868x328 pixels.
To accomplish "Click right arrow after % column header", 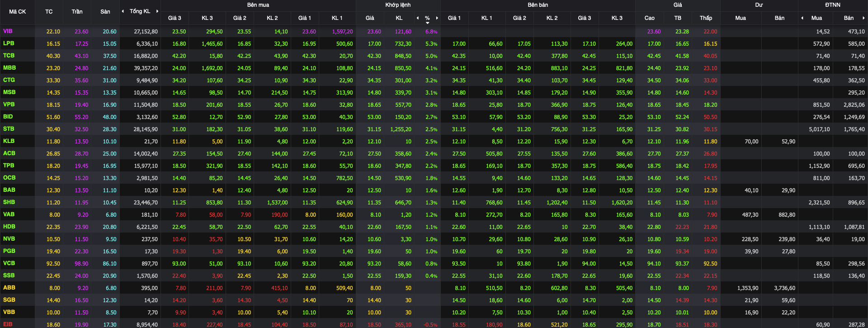I will 437,18.
